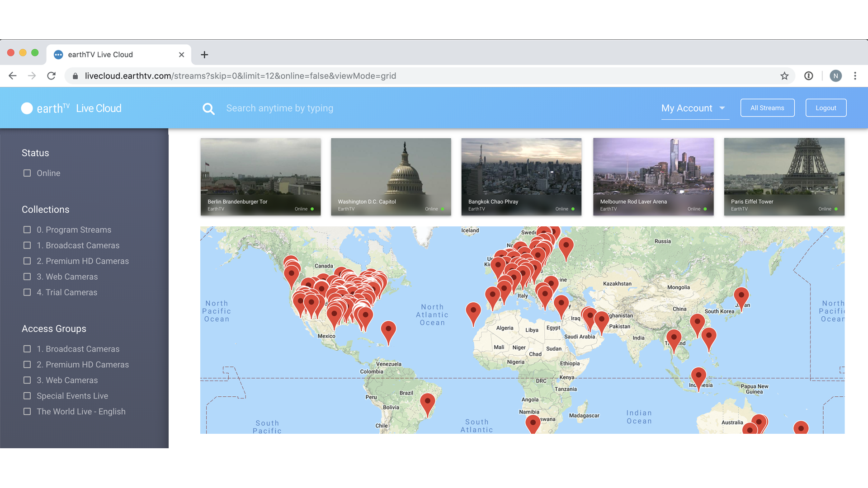Viewport: 868px width, 488px height.
Task: Check the Special Events Live access group
Action: (27, 396)
